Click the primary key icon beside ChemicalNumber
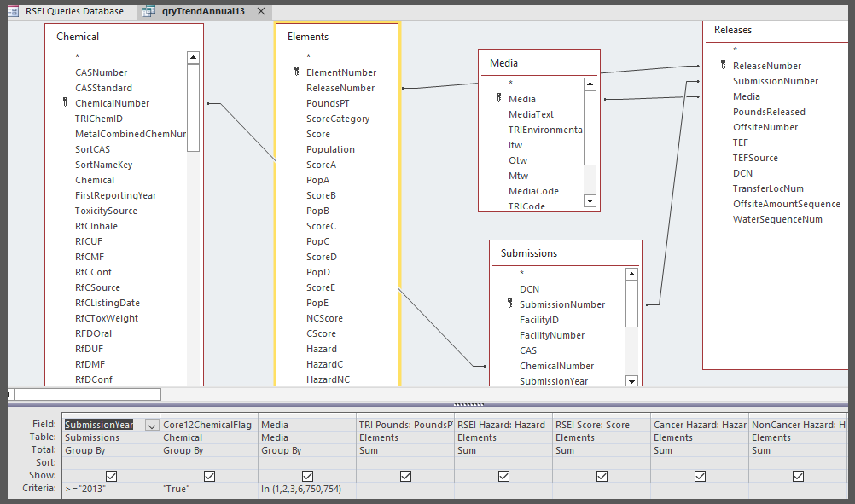Screen dimensions: 855x504 pos(66,103)
